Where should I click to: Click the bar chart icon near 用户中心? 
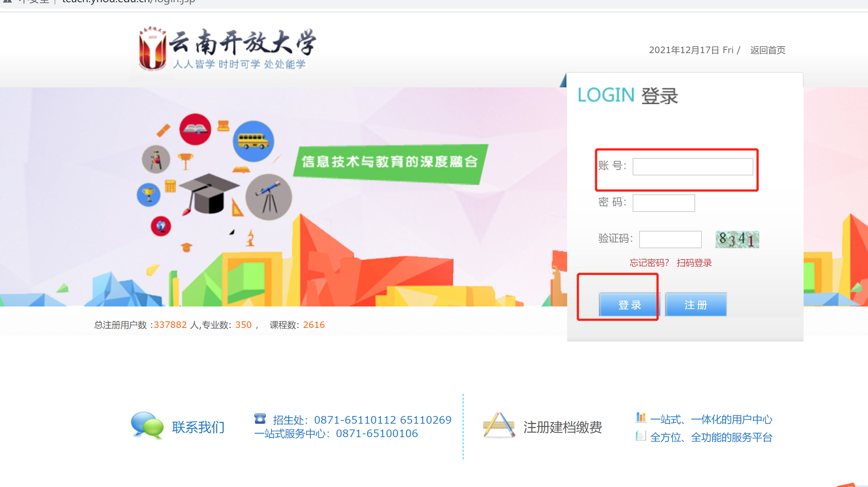point(641,417)
